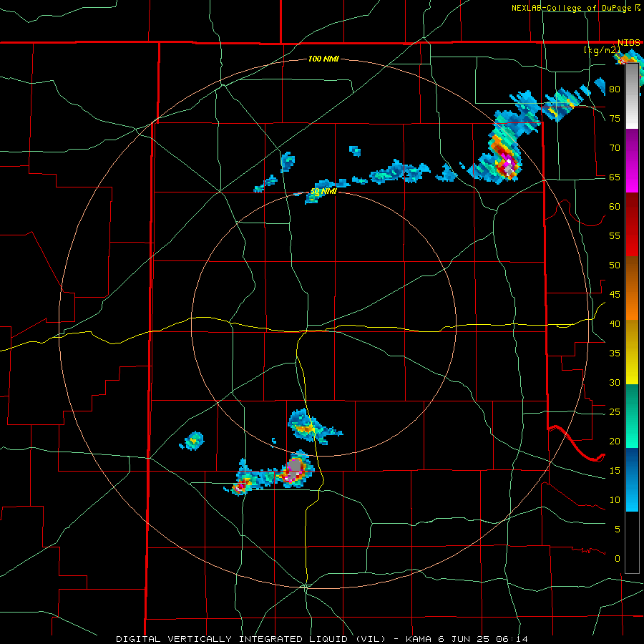Click the 30 value on the color scale
The image size is (644, 644).
pyautogui.click(x=615, y=382)
